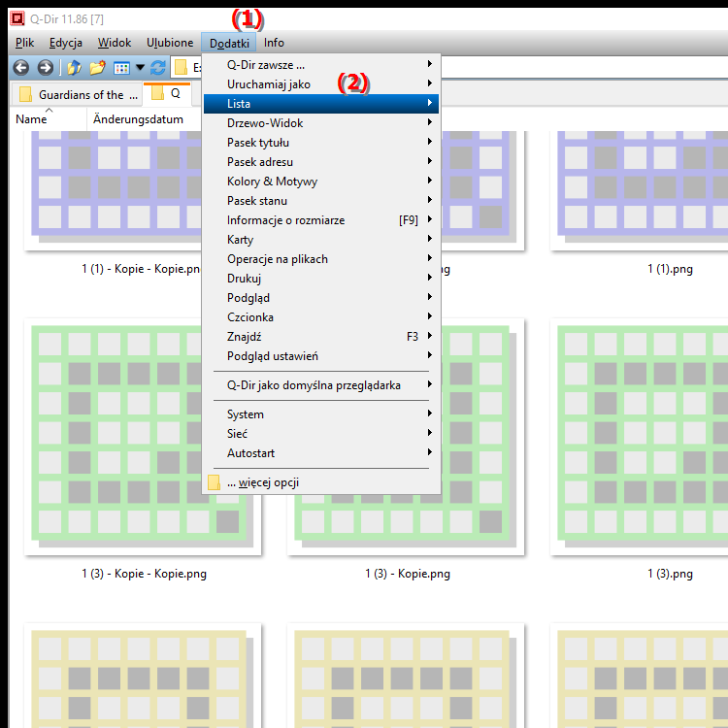Click file name 1 (1).png label
Image resolution: width=728 pixels, height=728 pixels.
point(670,269)
